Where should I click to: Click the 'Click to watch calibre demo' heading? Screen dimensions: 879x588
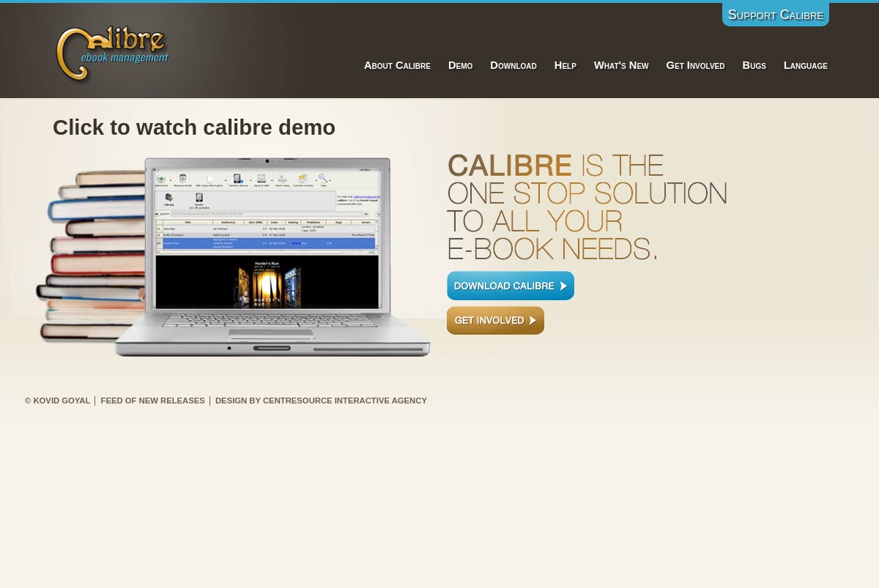click(194, 127)
